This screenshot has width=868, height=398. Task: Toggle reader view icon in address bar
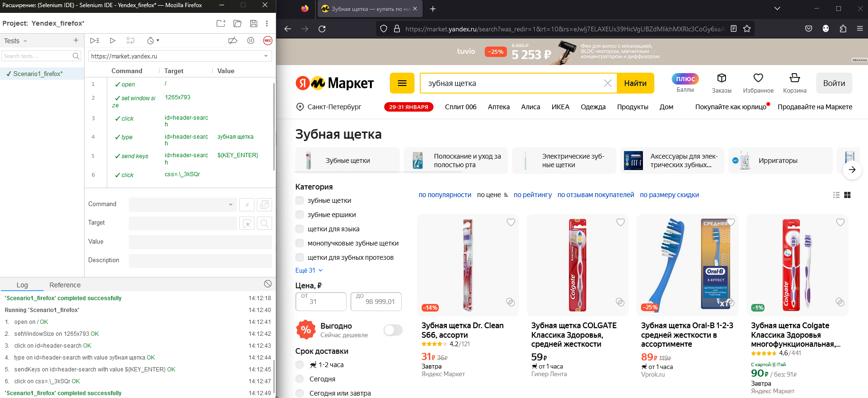(734, 29)
